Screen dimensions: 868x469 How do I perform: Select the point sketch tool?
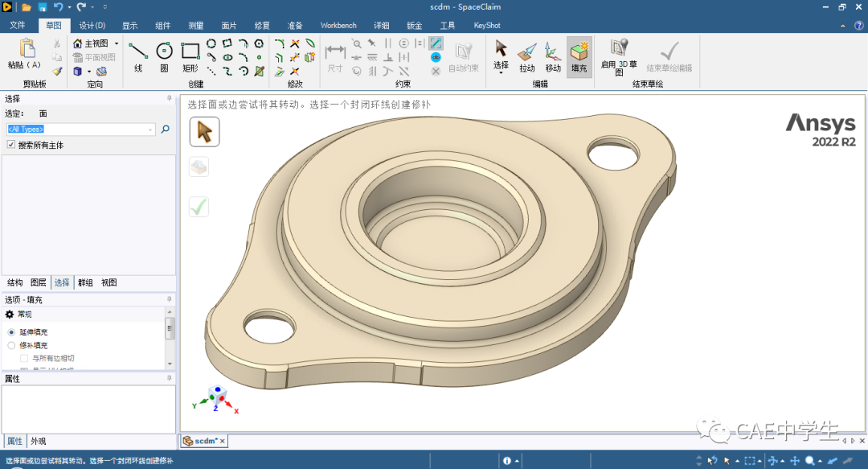(259, 57)
